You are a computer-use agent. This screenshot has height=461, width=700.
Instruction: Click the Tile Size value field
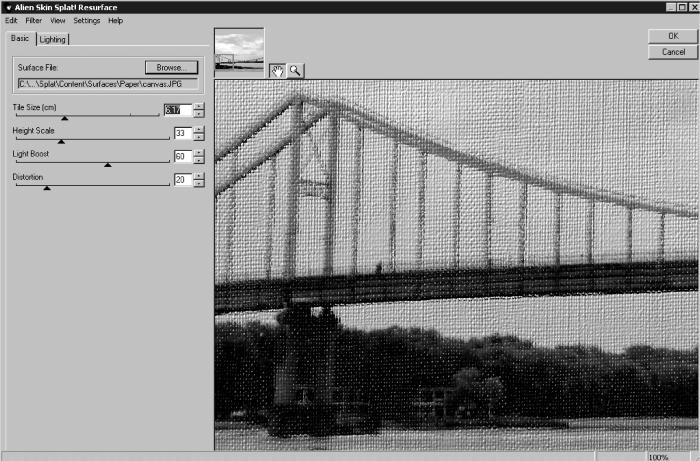coord(178,110)
